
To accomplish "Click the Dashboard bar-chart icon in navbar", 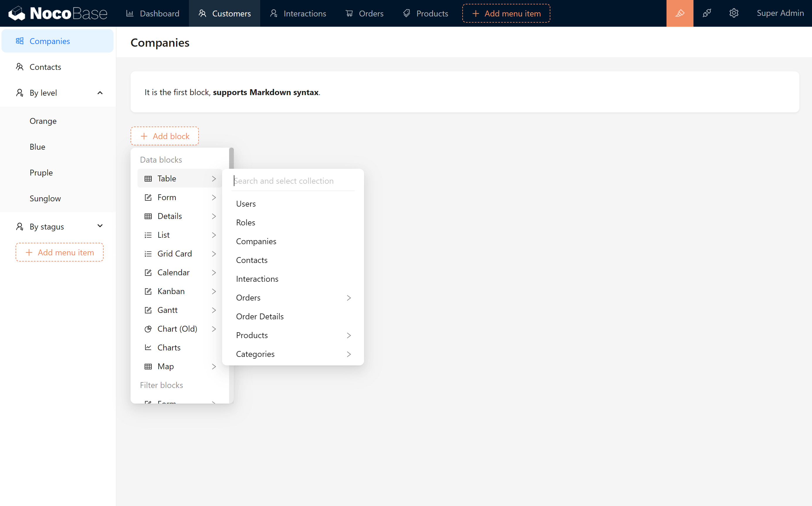I will (x=130, y=14).
